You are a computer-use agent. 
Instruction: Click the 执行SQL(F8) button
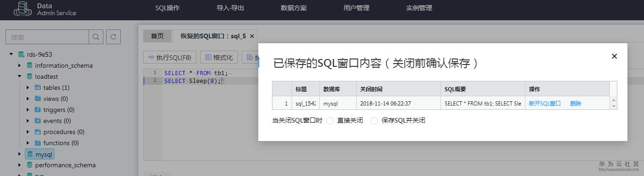click(170, 57)
